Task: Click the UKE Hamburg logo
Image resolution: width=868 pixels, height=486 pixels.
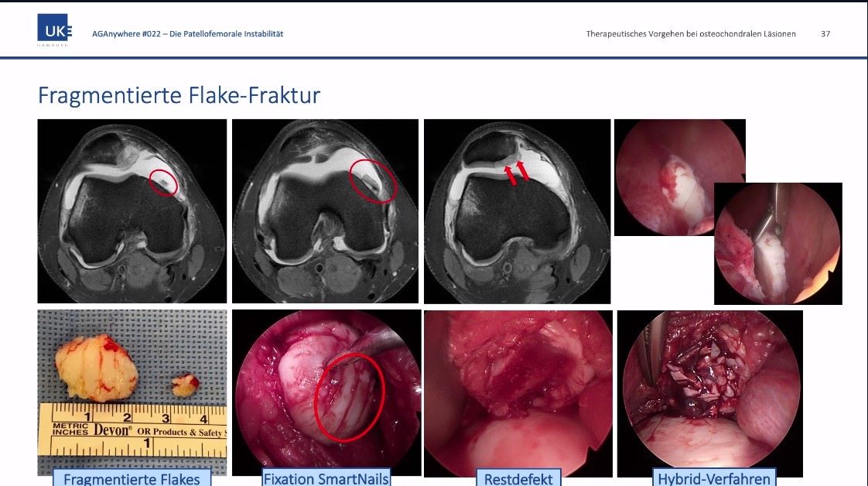Action: 54,30
